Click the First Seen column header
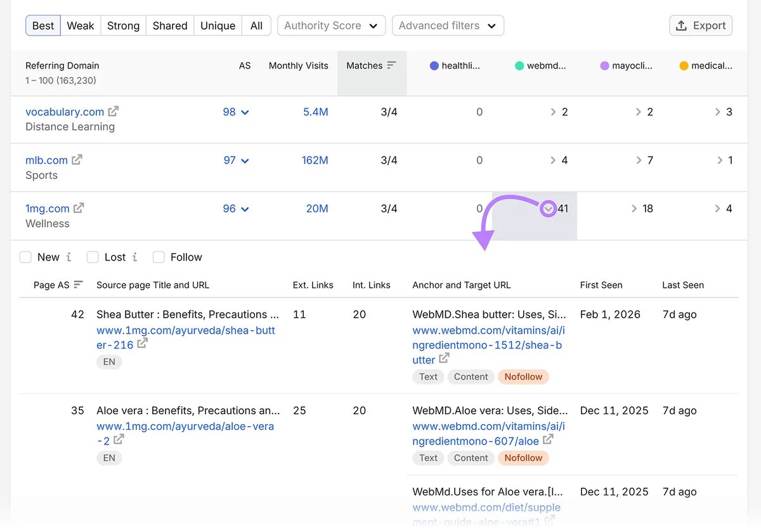Viewport: 761px width, 532px height. [601, 285]
